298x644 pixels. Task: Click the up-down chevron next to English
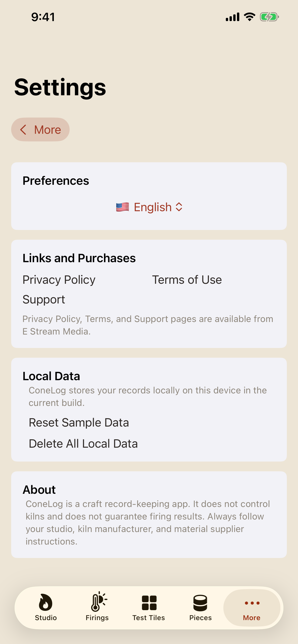[179, 207]
